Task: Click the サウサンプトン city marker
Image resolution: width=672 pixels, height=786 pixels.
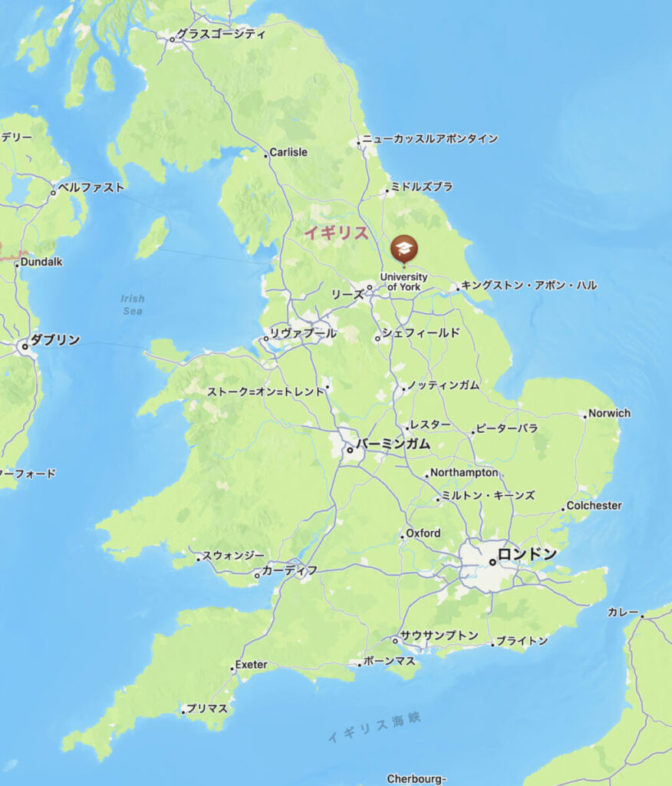Action: point(395,641)
